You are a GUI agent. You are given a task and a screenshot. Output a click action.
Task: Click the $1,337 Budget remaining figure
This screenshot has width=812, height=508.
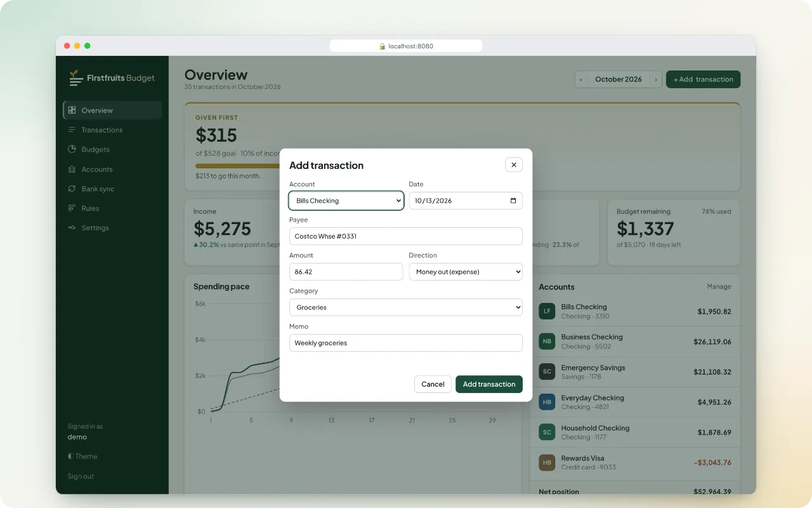(x=645, y=229)
